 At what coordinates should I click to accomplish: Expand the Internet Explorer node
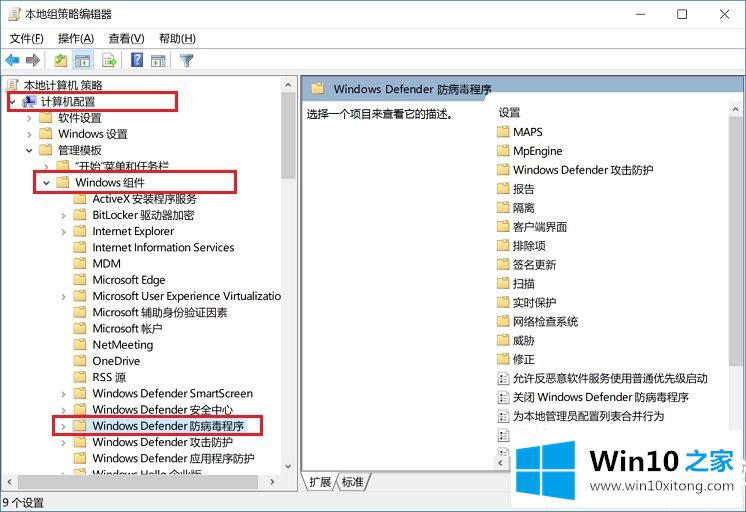point(64,232)
